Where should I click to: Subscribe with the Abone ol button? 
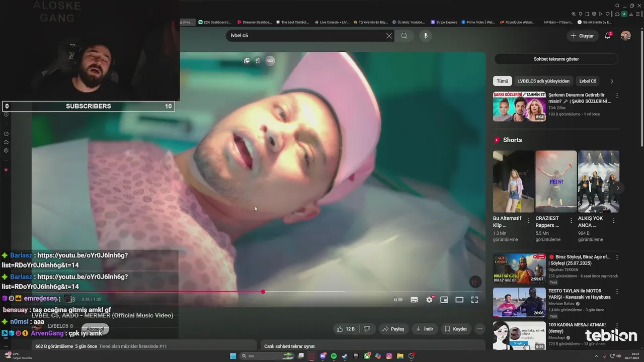(95, 329)
